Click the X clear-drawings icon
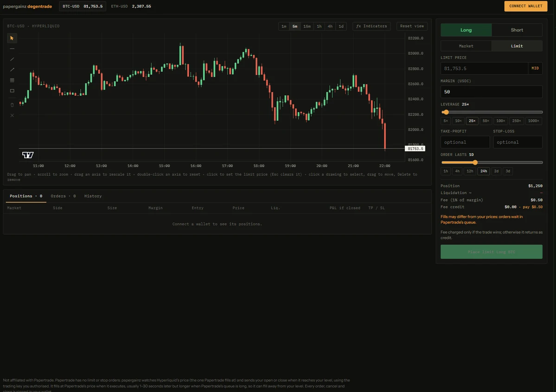This screenshot has width=556, height=392. (x=12, y=116)
